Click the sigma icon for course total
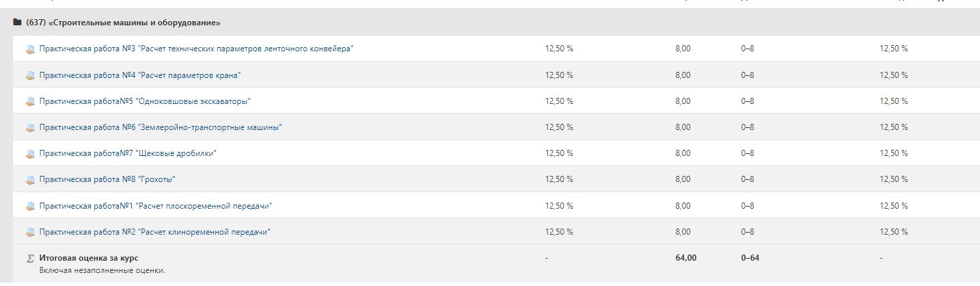This screenshot has height=286, width=980. tap(30, 259)
